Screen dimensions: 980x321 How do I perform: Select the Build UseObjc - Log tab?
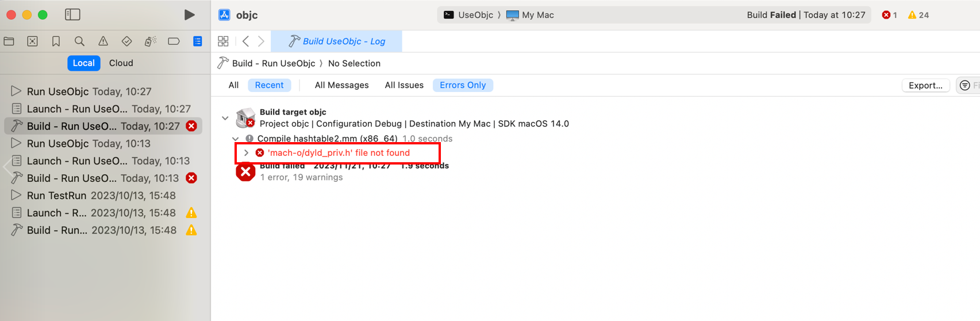tap(336, 41)
